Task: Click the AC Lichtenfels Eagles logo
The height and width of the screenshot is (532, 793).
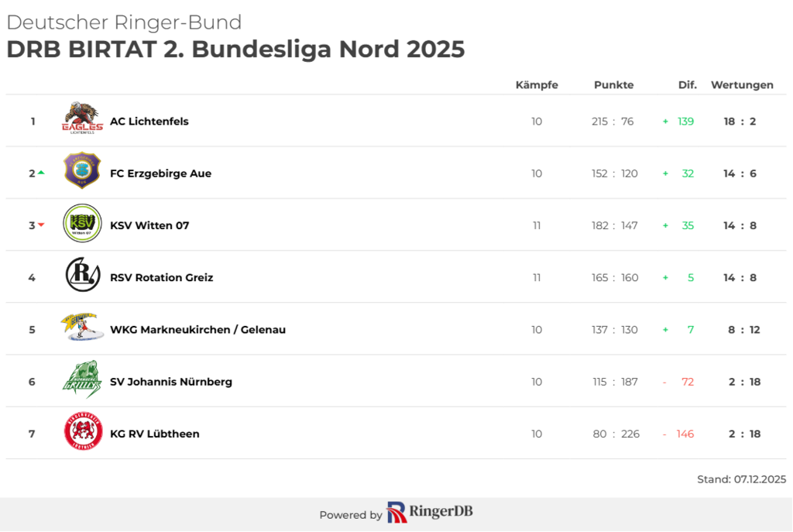Action: [82, 119]
